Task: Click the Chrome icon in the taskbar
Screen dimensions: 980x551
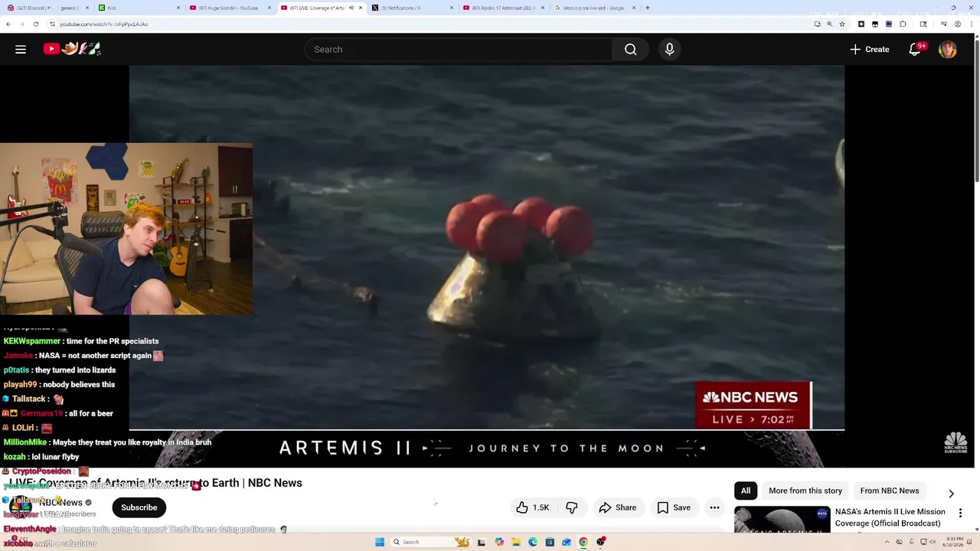Action: coord(583,542)
